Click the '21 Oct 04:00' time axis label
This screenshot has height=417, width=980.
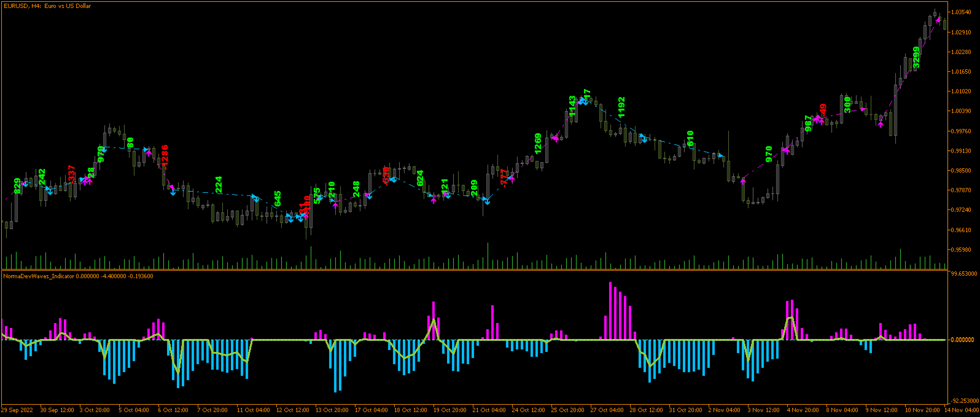[x=489, y=410]
